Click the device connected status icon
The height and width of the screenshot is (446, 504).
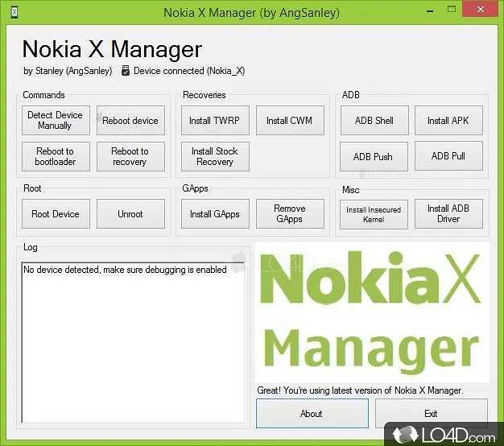click(x=126, y=71)
